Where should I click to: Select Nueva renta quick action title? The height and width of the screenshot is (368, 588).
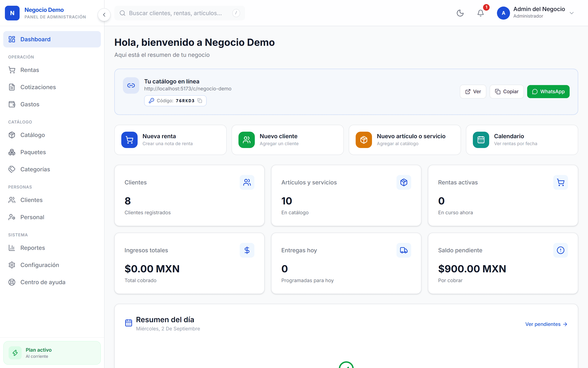point(159,136)
